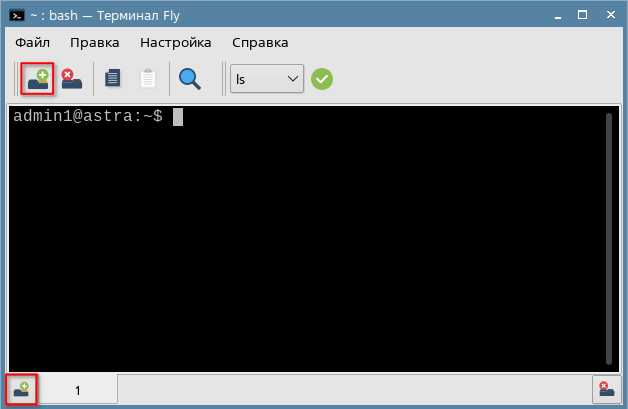Click the copy icon in toolbar
Viewport: 628px width, 409px height.
pyautogui.click(x=113, y=78)
